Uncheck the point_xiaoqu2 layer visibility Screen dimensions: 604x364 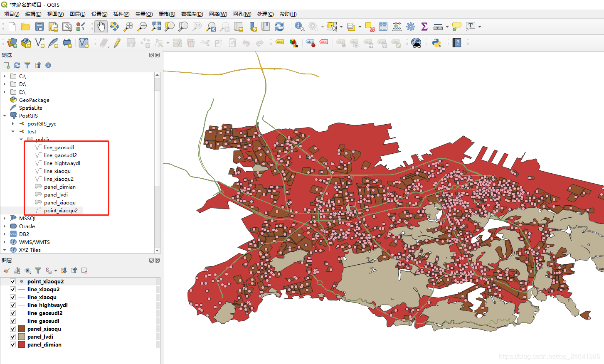(x=12, y=281)
